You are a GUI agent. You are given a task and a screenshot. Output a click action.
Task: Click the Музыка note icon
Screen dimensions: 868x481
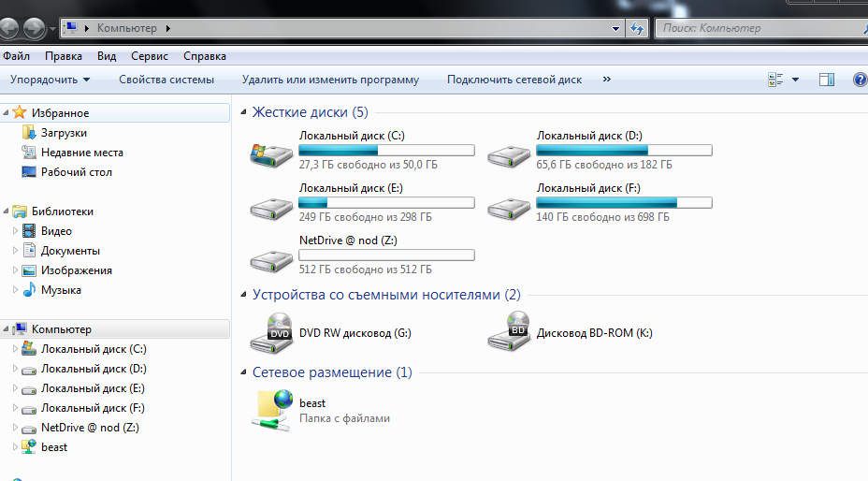click(x=29, y=290)
